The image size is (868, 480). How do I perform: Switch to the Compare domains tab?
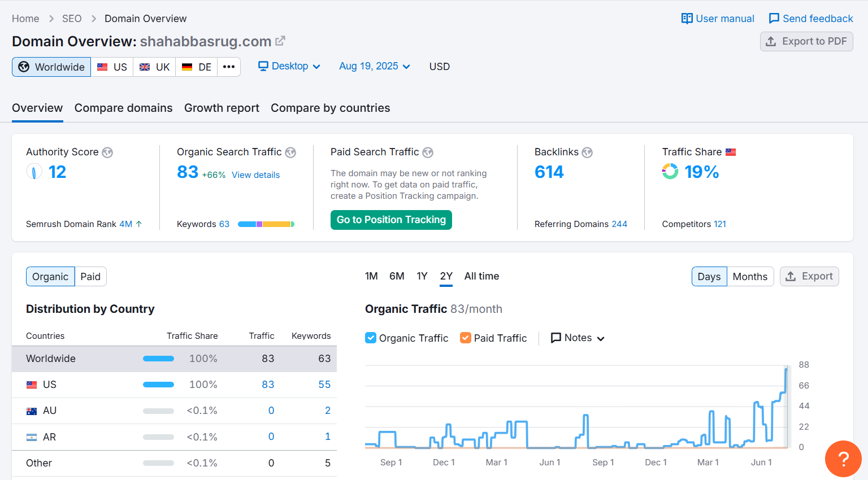[123, 108]
